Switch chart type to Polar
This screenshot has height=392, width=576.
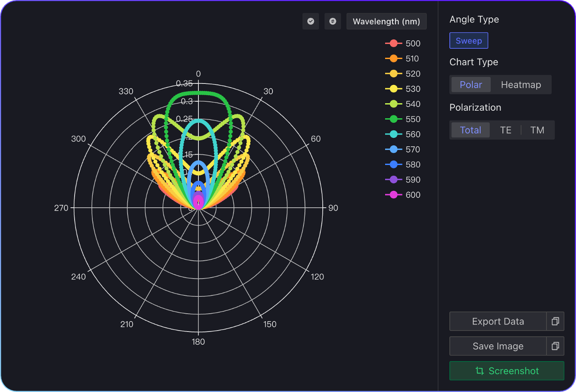coord(471,85)
